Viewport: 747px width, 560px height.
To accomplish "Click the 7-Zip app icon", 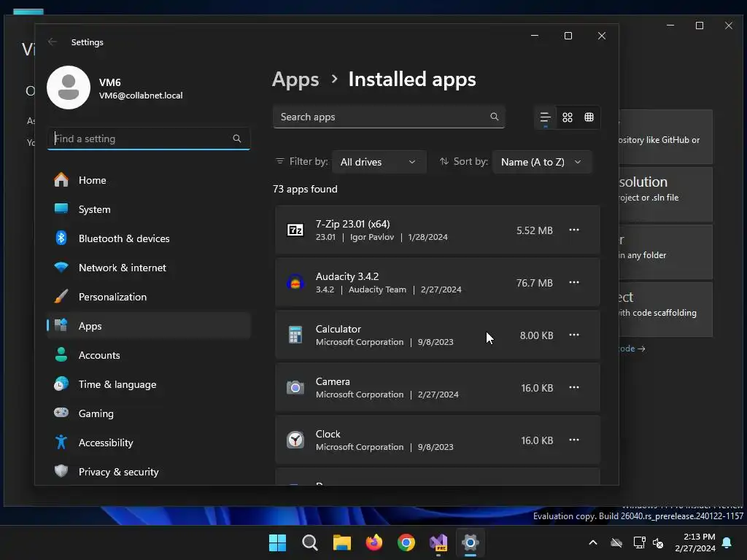I will (295, 230).
